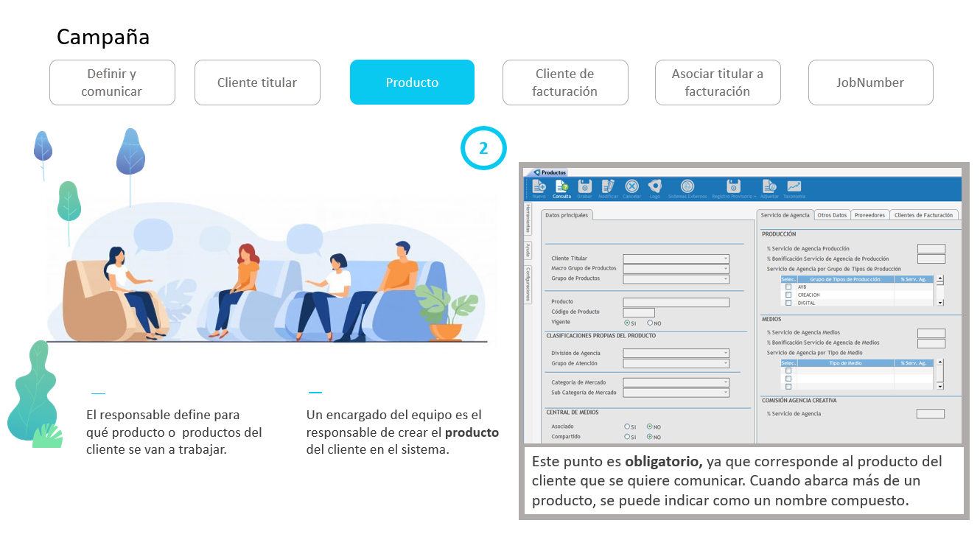
Task: Open the Consulta toolbar icon
Action: (x=561, y=187)
